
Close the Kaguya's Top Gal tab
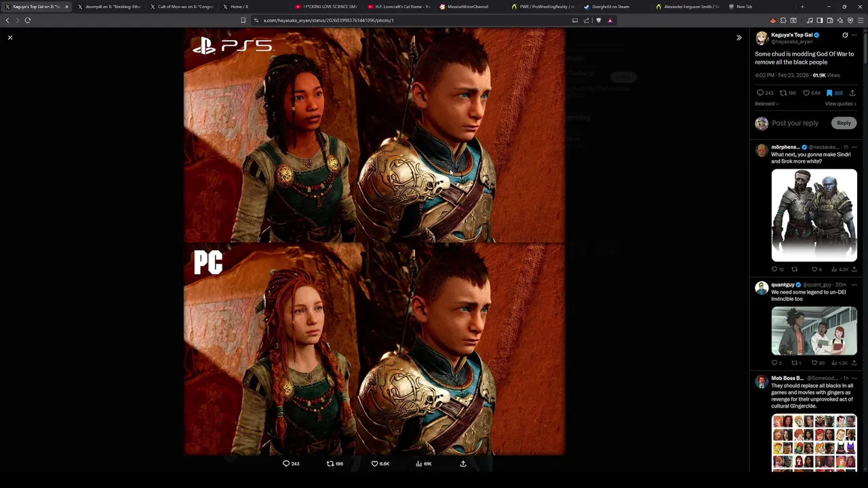(66, 7)
